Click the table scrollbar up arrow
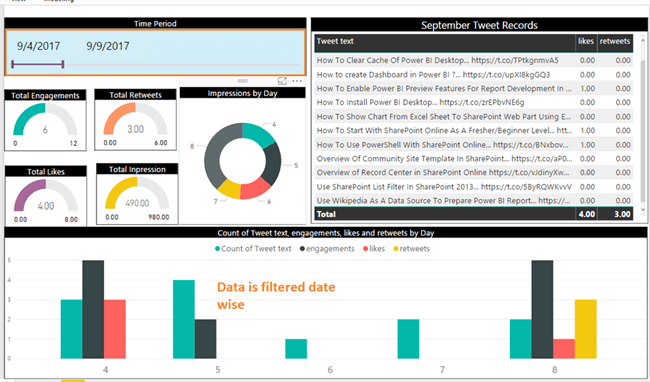This screenshot has height=382, width=650. pos(643,41)
